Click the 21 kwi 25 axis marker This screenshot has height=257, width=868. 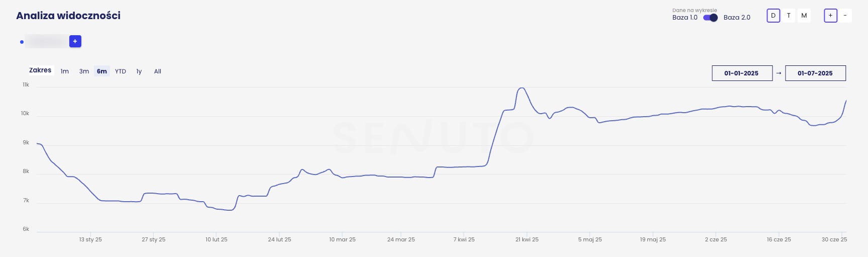pyautogui.click(x=527, y=239)
